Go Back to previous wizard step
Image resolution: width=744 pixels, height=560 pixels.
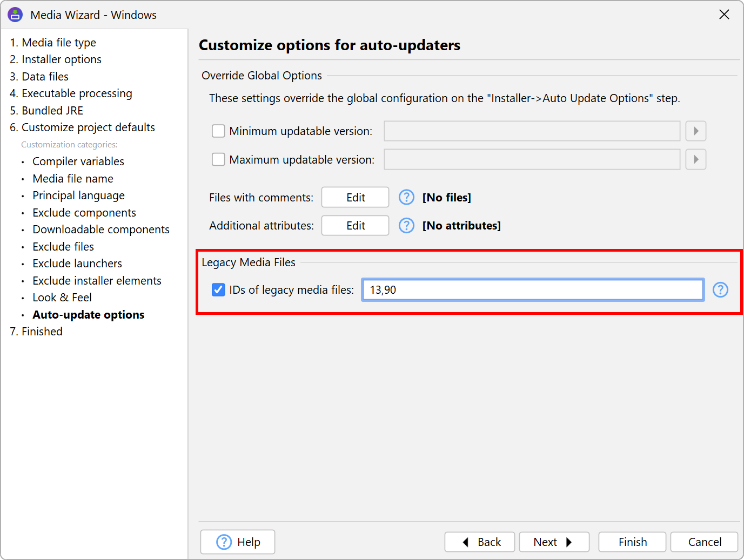click(x=480, y=542)
